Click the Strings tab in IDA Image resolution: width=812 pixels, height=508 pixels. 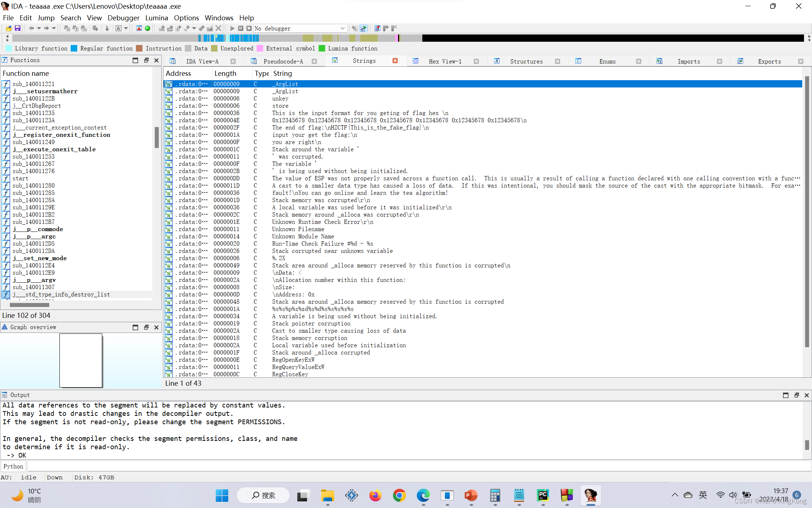[364, 61]
